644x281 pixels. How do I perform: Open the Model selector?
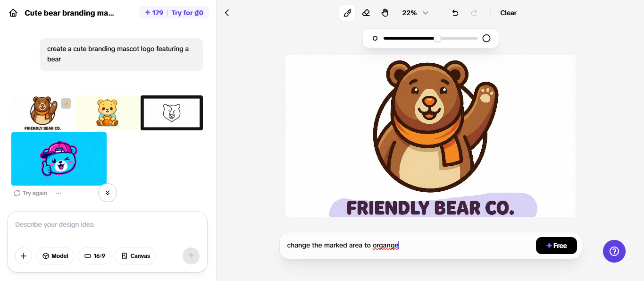(55, 256)
